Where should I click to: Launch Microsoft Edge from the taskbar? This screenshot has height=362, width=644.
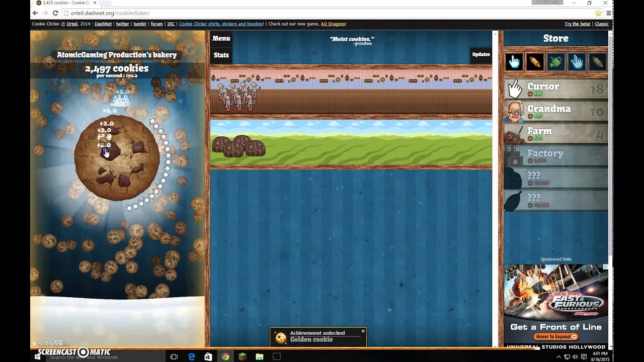click(192, 356)
